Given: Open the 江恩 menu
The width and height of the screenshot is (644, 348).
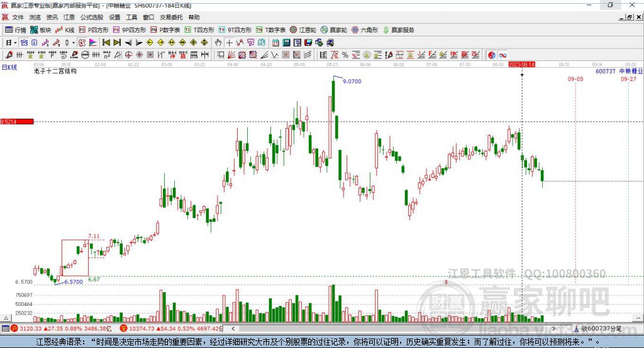Looking at the screenshot, I should (69, 17).
